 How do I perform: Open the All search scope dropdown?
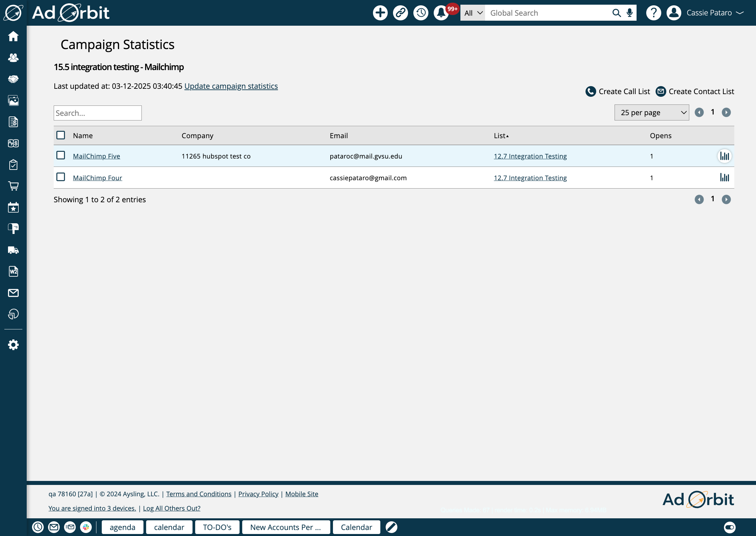point(473,13)
